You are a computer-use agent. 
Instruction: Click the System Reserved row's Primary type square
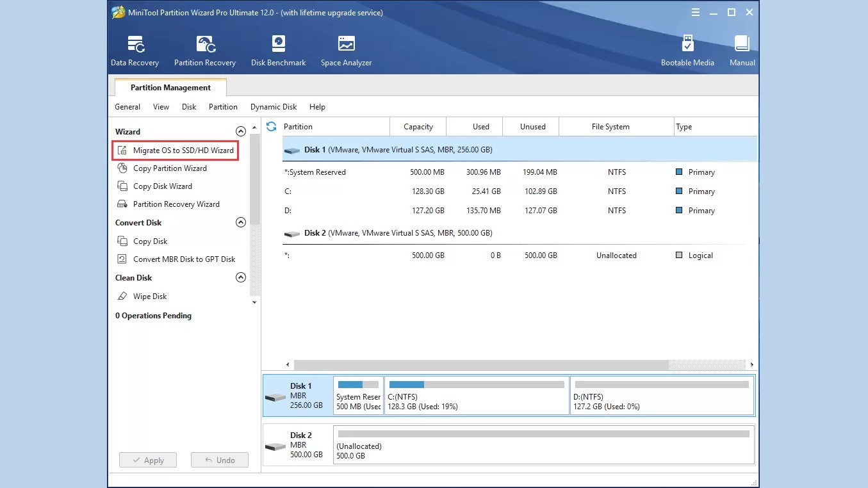point(679,172)
